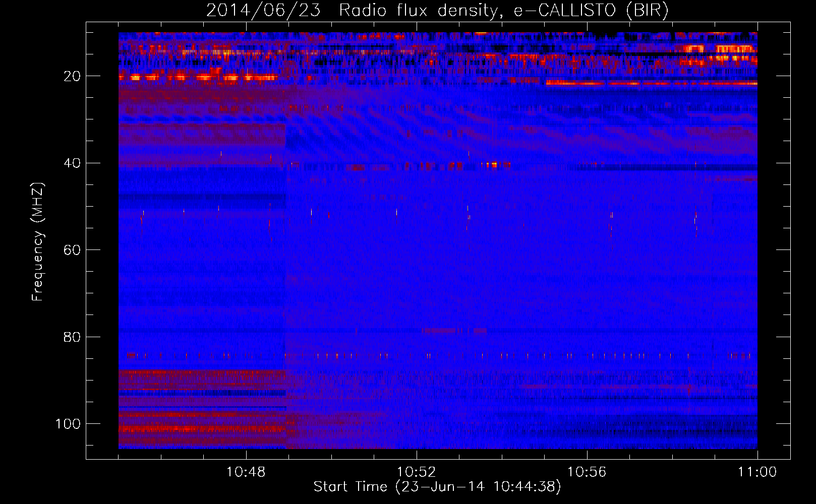Click the 80 frequency tick label

point(72,337)
